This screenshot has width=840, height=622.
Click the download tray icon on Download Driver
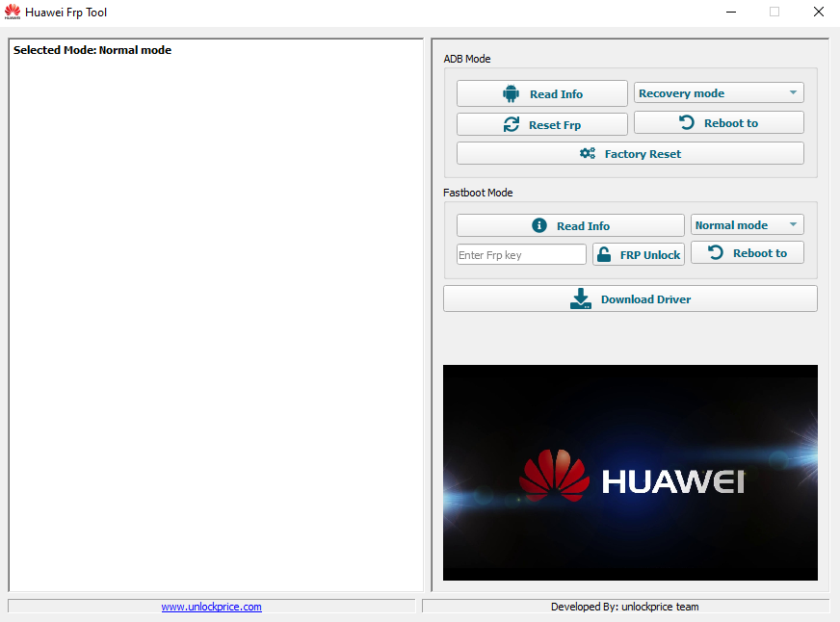coord(581,298)
